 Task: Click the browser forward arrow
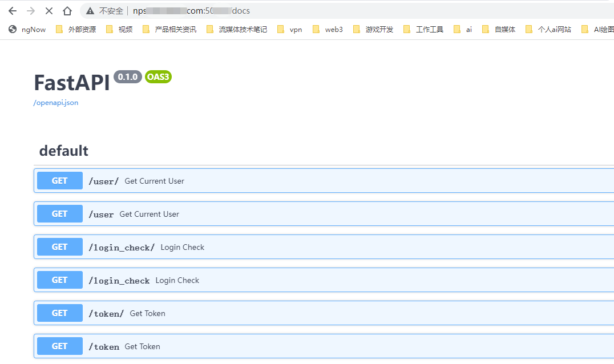(31, 10)
